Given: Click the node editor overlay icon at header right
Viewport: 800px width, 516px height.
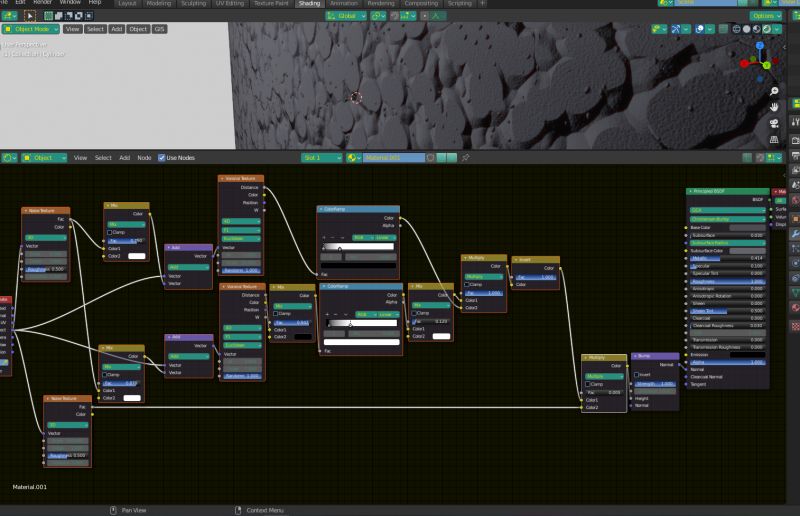Looking at the screenshot, I should [774, 158].
